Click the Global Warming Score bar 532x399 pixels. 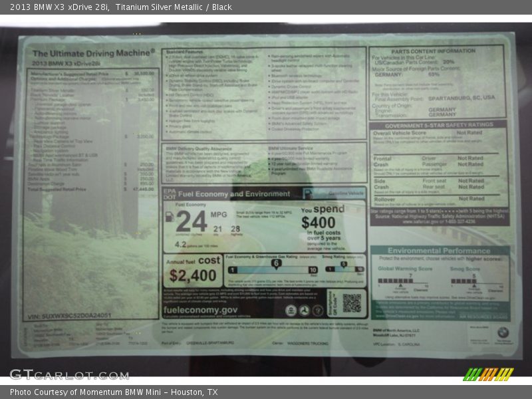(395, 281)
